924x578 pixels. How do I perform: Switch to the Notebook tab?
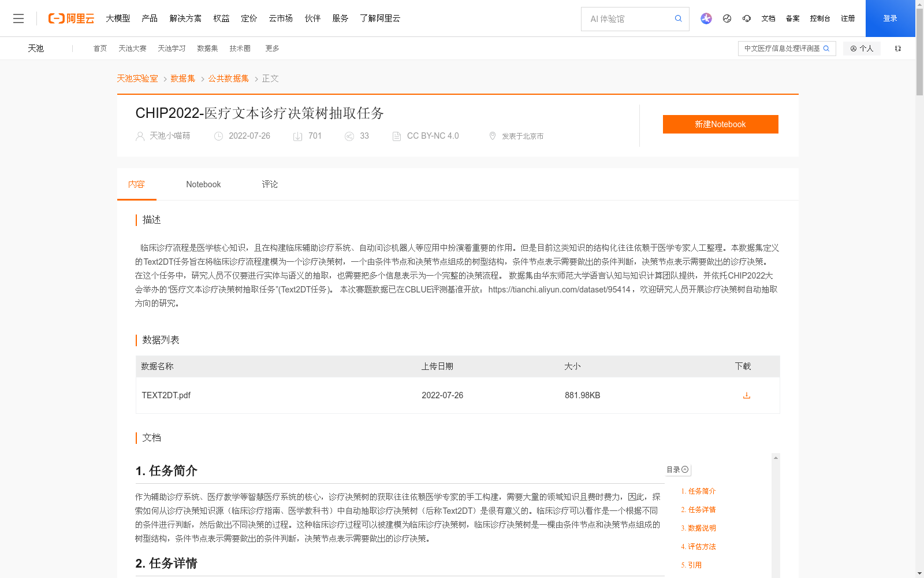(x=203, y=184)
